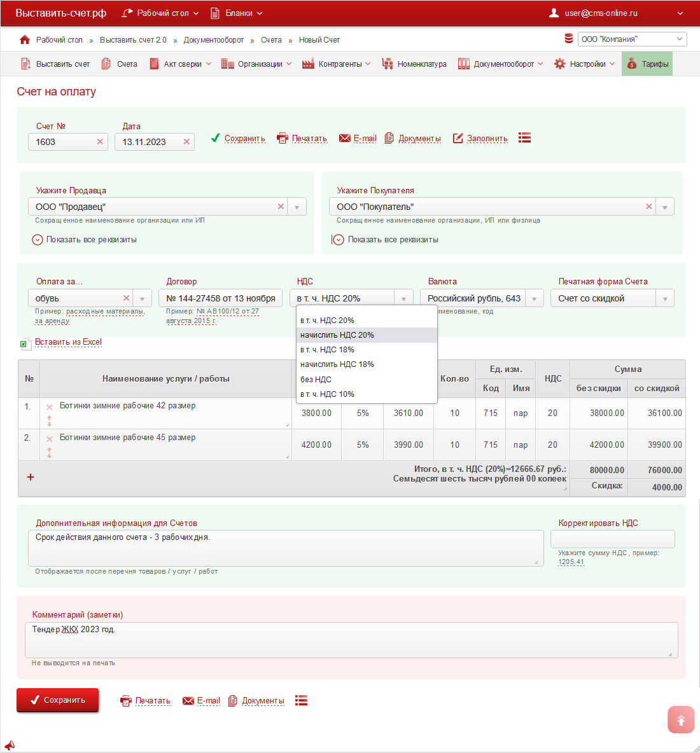The width and height of the screenshot is (700, 753).
Task: Click the home icon in breadcrumbs
Action: [25, 40]
